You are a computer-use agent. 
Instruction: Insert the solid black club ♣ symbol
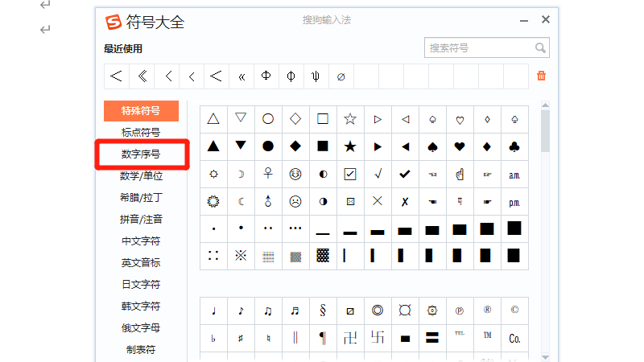pos(514,146)
